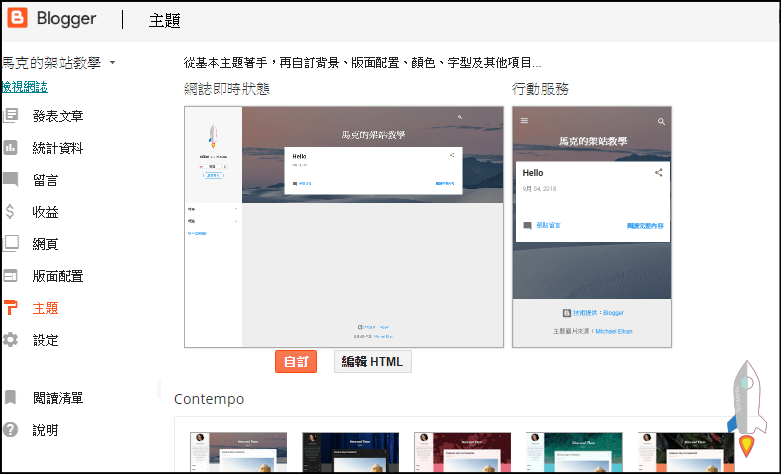
Task: Open the 檢視網誌 link
Action: tap(24, 87)
